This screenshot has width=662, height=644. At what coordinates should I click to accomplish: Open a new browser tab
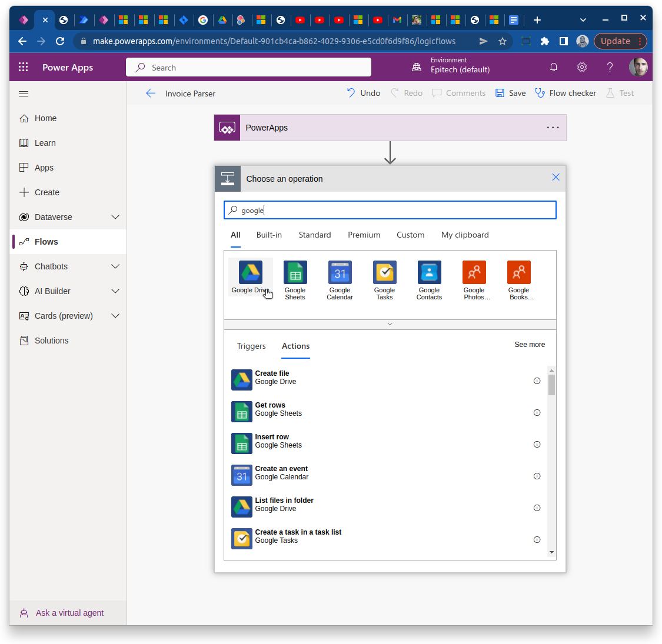coord(537,20)
